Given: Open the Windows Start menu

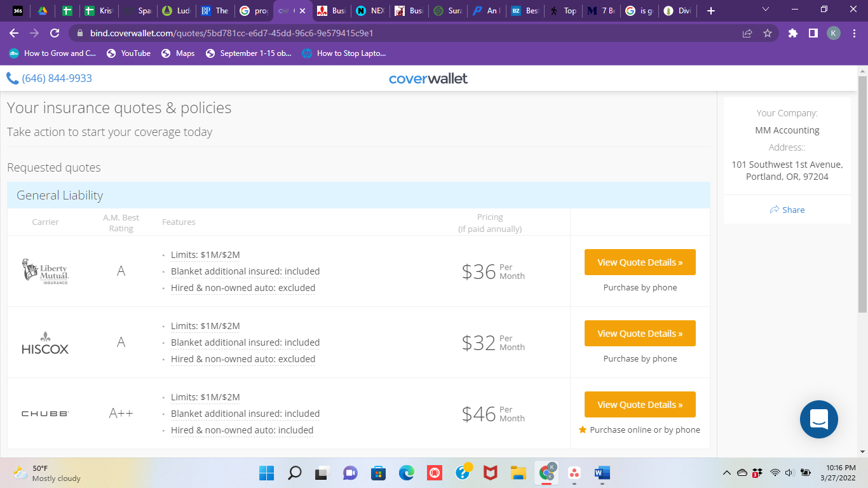Looking at the screenshot, I should [266, 473].
